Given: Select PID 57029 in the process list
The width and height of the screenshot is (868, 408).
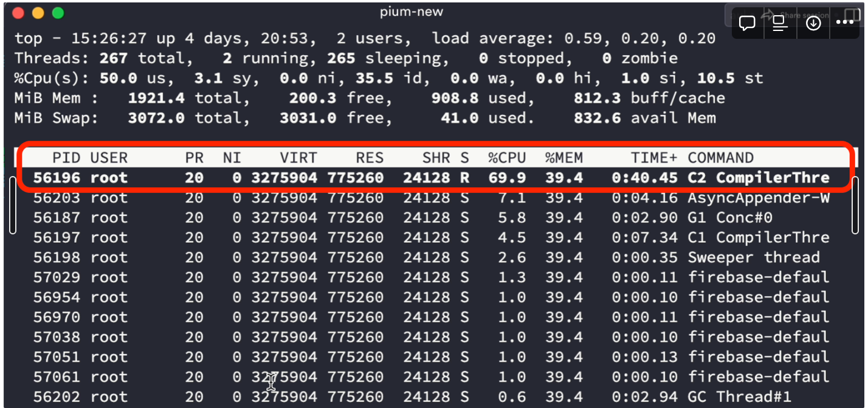Looking at the screenshot, I should coord(57,277).
